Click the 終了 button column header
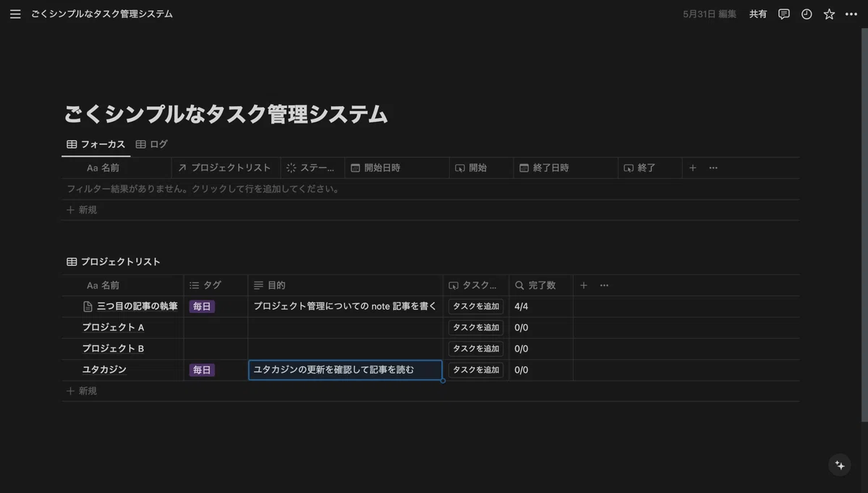Screen dimensions: 868x493 (650, 168)
